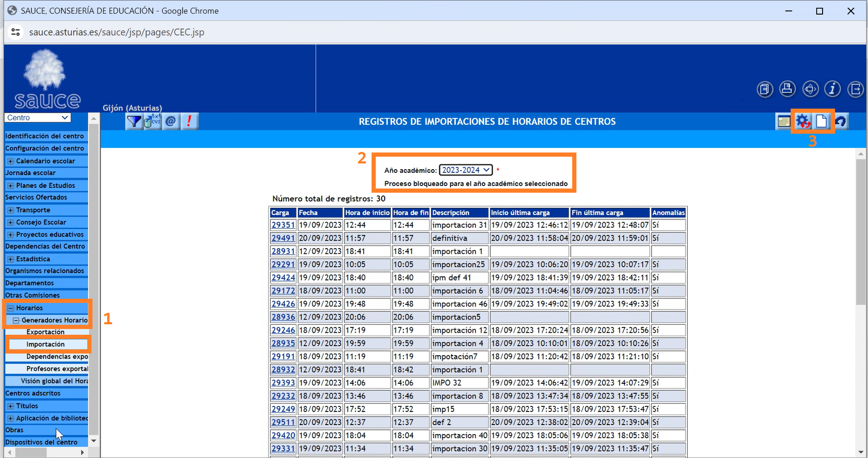Expand Planes de Estudios plus box
Screen dimensions: 868x458
pos(10,186)
